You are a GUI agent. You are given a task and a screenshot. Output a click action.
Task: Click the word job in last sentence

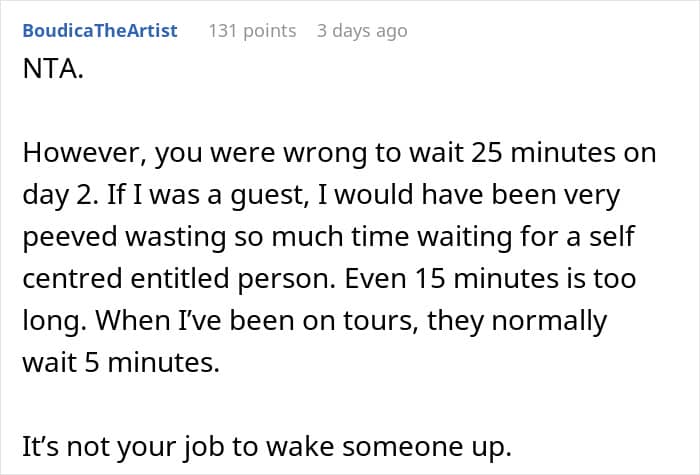(204, 447)
